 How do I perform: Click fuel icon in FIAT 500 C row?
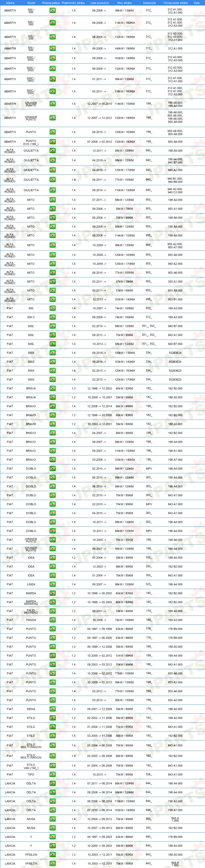53,317
